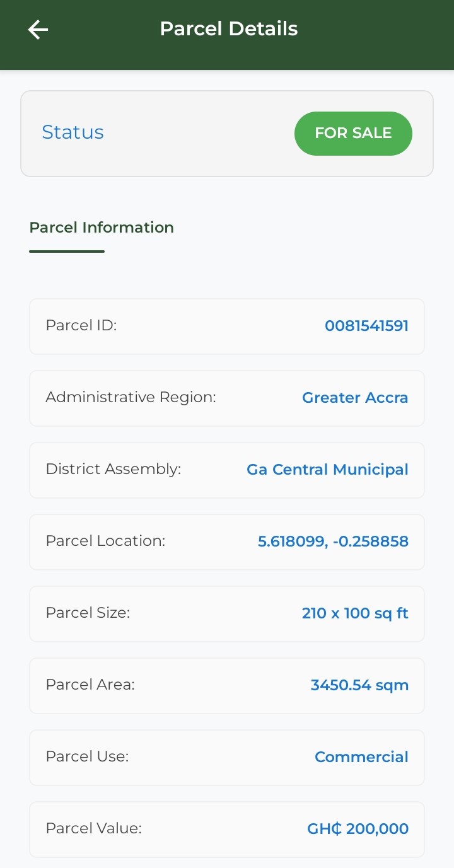Select the Parcel Information tab
The width and height of the screenshot is (454, 868).
tap(102, 228)
